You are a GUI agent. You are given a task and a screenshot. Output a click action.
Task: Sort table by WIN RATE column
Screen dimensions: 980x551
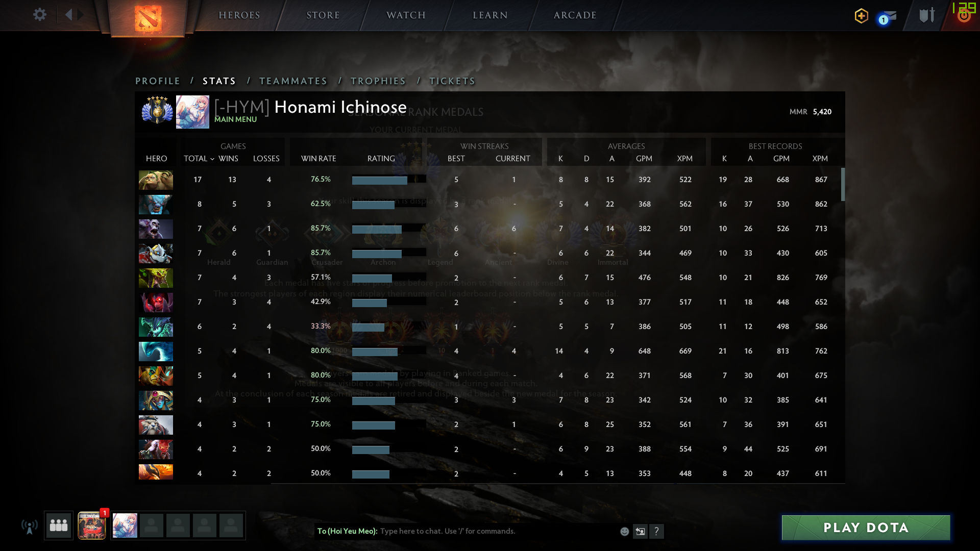point(318,159)
